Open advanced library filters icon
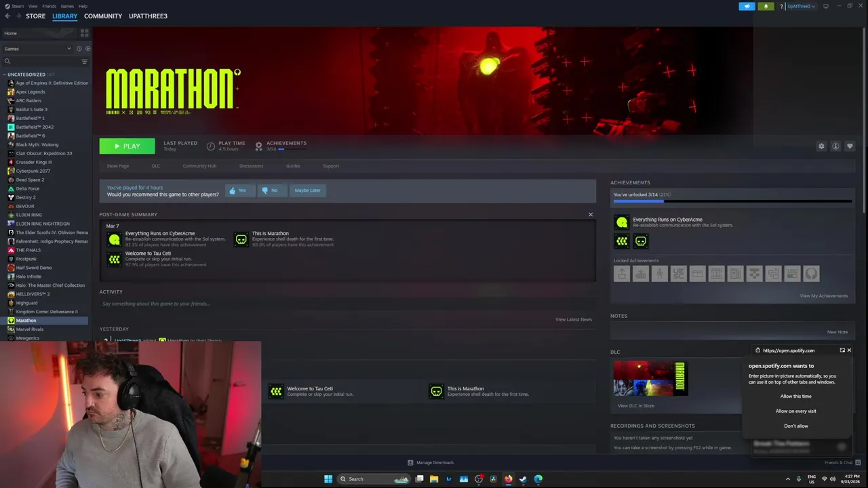The image size is (868, 488). [x=85, y=61]
